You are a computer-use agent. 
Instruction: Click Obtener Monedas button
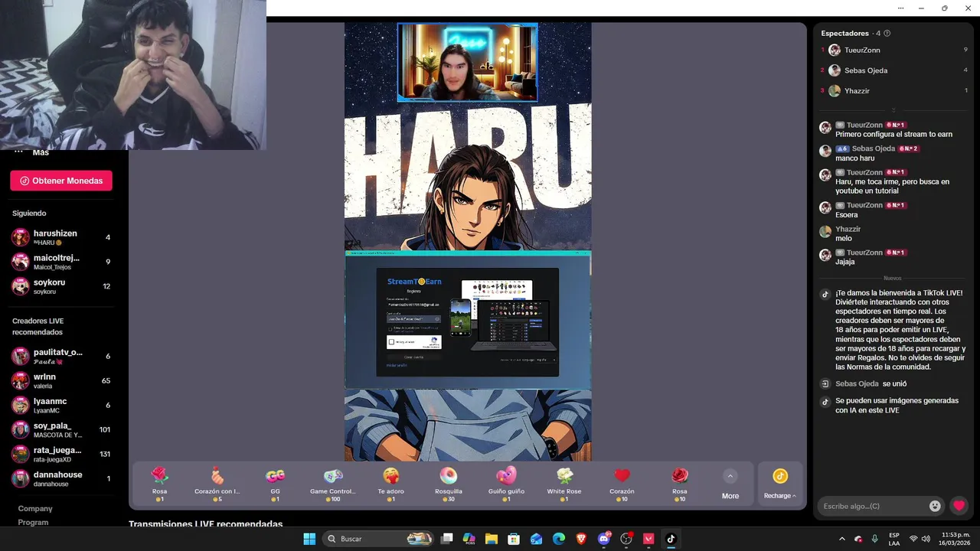pyautogui.click(x=61, y=181)
